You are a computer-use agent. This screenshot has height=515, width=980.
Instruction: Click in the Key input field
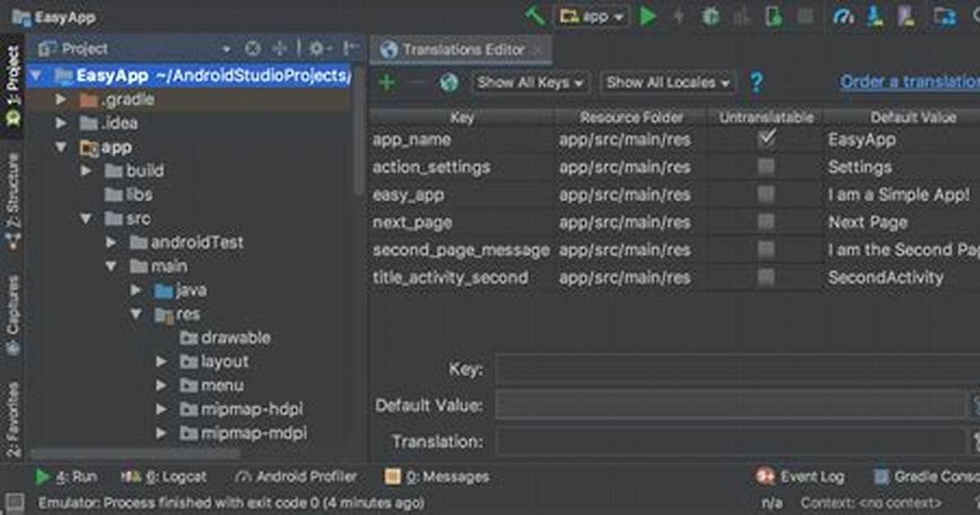pyautogui.click(x=737, y=369)
